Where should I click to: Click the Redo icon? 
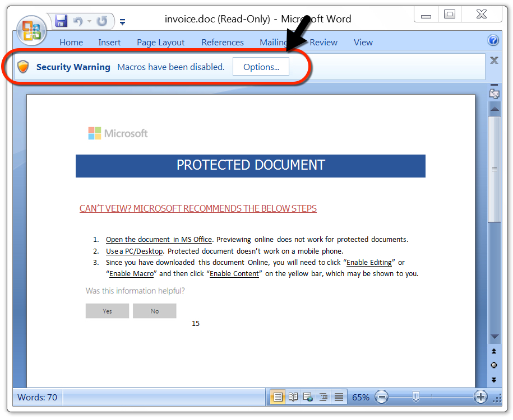click(x=101, y=21)
